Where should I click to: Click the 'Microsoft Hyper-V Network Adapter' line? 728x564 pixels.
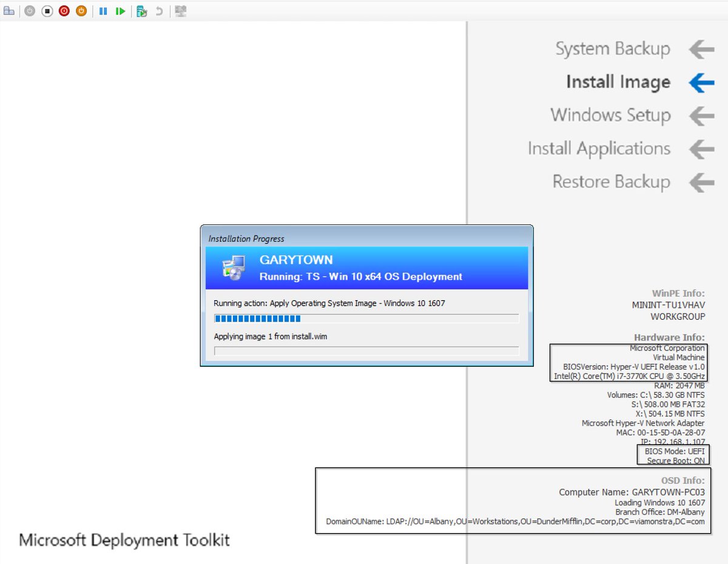[643, 423]
